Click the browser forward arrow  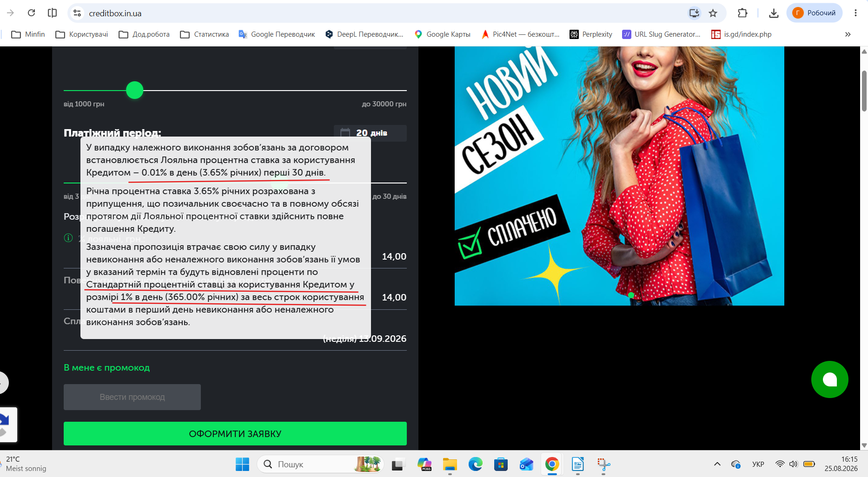click(x=11, y=13)
